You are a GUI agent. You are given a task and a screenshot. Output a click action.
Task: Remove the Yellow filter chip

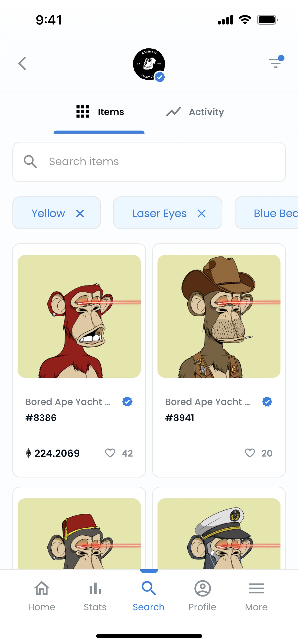[x=80, y=213]
